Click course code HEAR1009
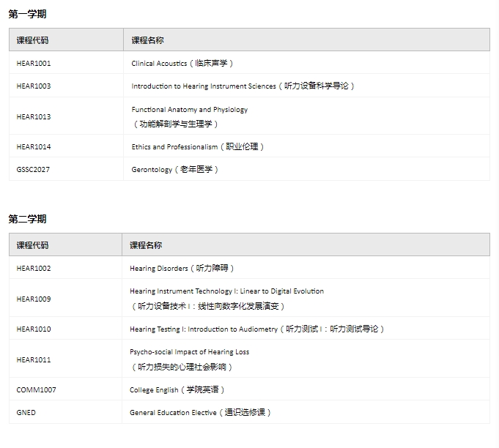The width and height of the screenshot is (499, 448). coord(34,299)
